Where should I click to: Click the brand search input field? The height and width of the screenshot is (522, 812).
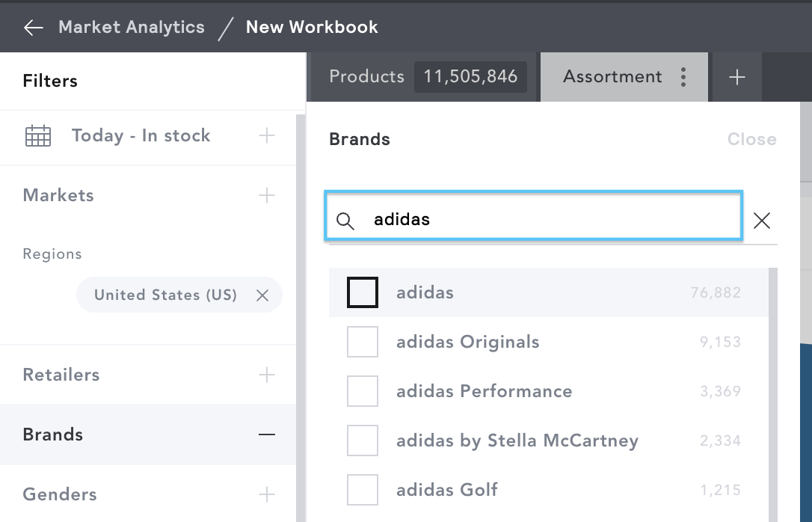(x=534, y=215)
